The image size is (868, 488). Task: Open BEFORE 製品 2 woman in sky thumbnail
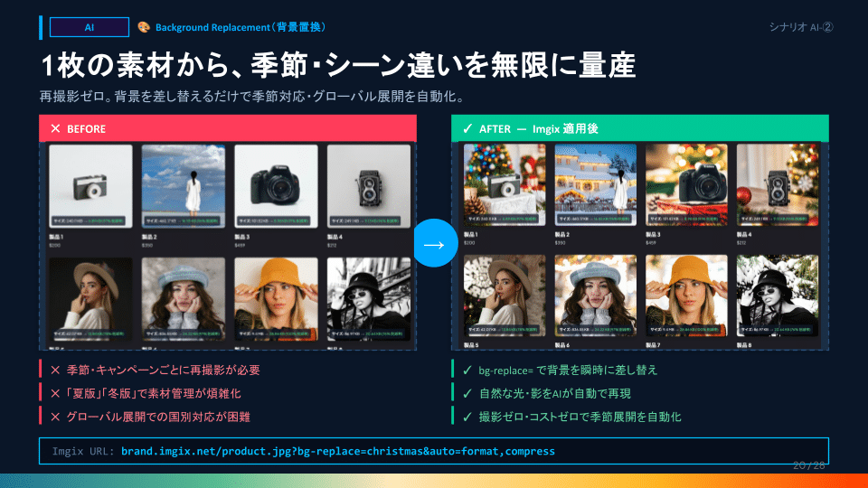coord(184,186)
